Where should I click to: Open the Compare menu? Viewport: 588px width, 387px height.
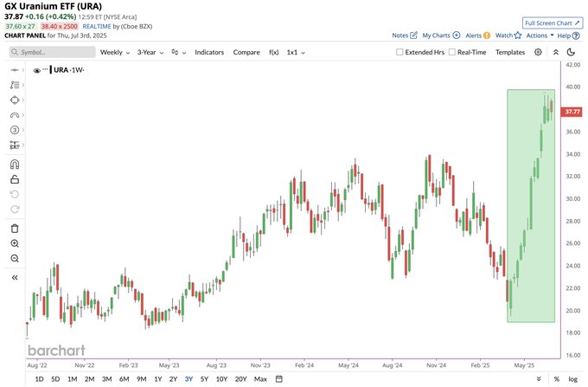[246, 52]
